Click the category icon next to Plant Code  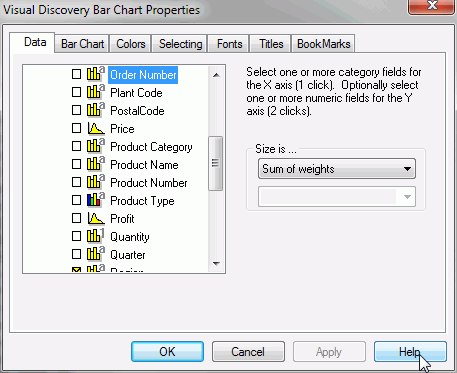coord(96,92)
